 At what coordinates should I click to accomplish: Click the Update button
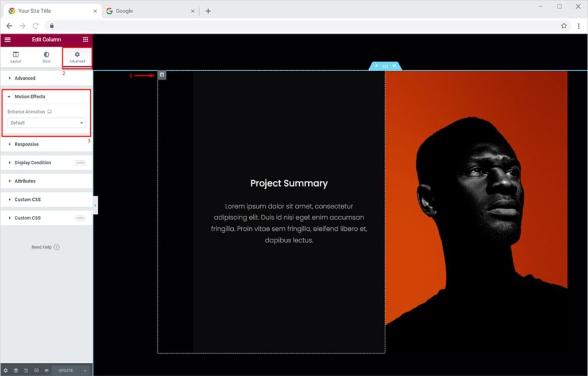coord(65,370)
